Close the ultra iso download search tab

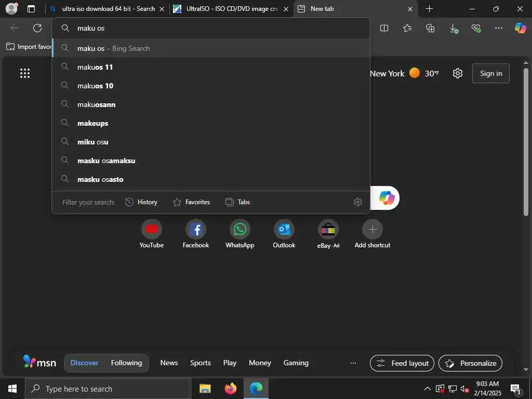tap(162, 9)
